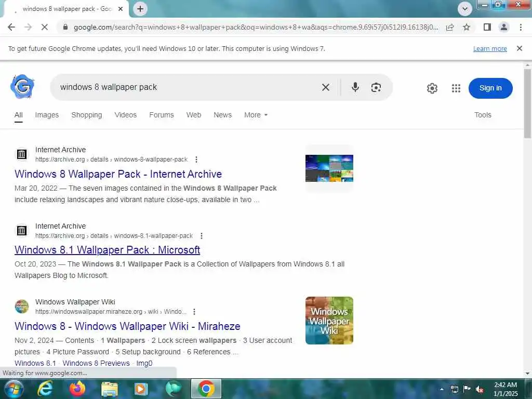Viewport: 532px width, 399px height.
Task: Click the page vertical scrollbar thumb
Action: click(527, 103)
